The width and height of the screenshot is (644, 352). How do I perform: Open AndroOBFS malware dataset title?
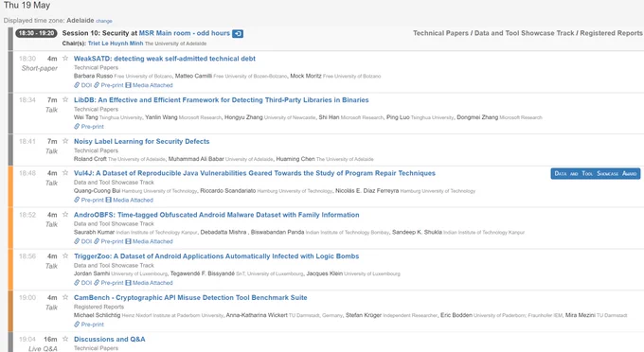click(x=216, y=215)
